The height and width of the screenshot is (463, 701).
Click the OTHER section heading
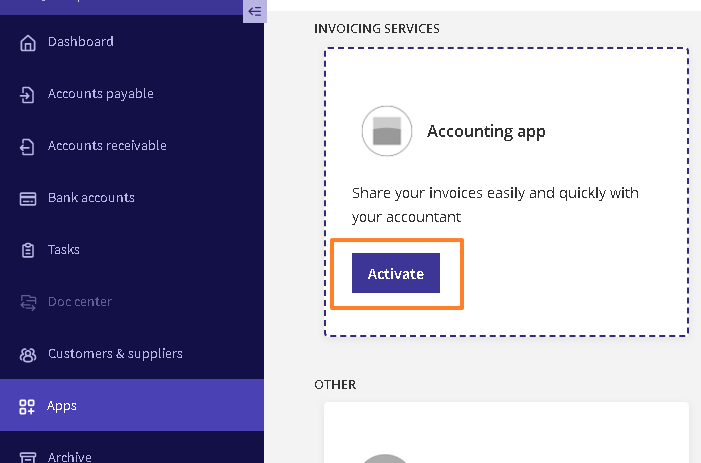click(335, 385)
